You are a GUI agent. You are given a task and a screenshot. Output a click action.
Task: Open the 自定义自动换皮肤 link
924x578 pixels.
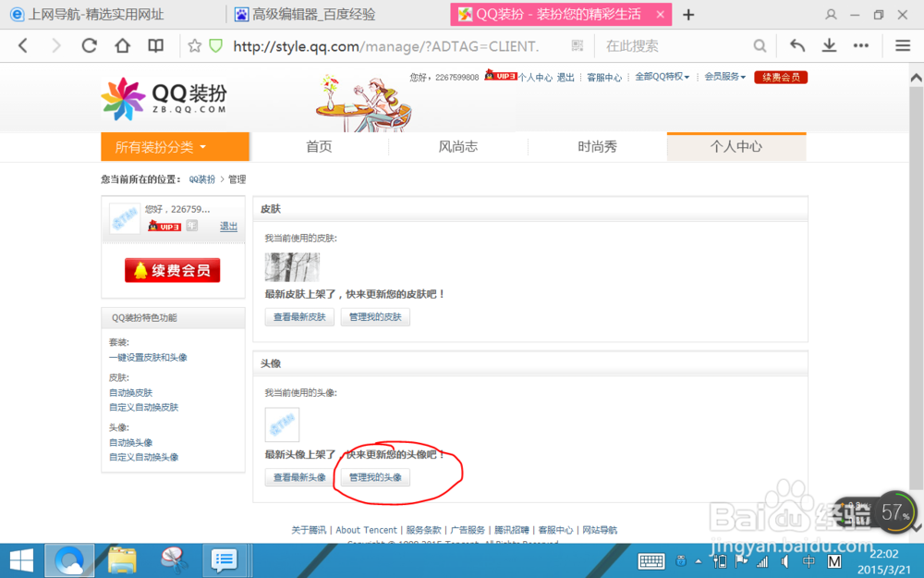[x=144, y=408]
